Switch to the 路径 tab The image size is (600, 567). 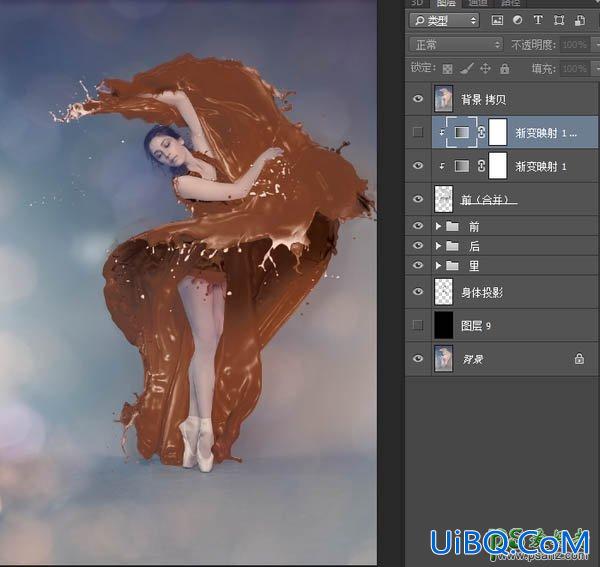pyautogui.click(x=510, y=3)
